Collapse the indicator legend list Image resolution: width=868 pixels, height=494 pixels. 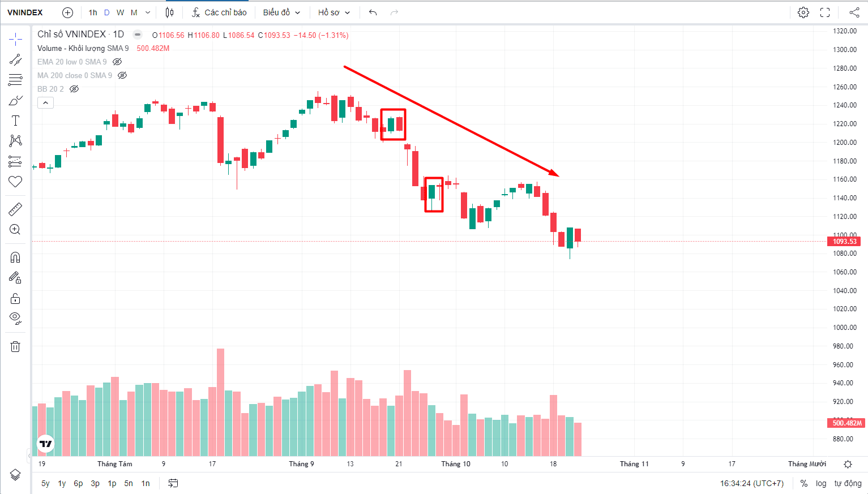point(45,103)
